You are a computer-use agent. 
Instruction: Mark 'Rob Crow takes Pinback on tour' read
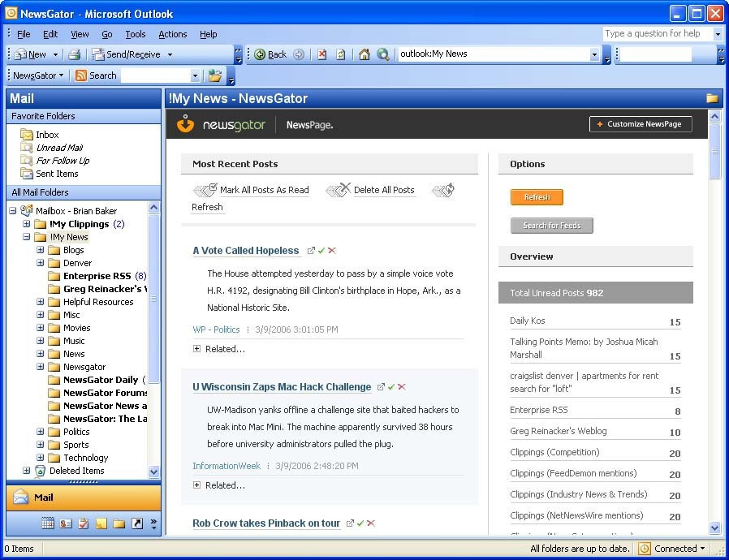(360, 523)
